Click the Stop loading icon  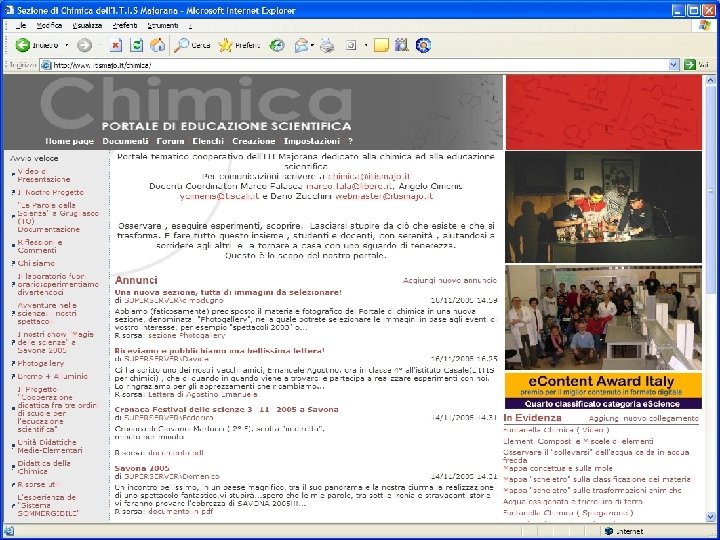116,45
